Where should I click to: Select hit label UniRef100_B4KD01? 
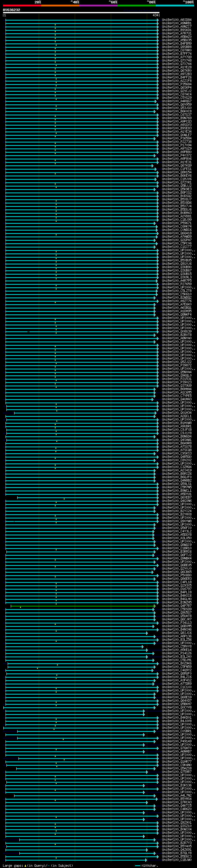coord(176,718)
